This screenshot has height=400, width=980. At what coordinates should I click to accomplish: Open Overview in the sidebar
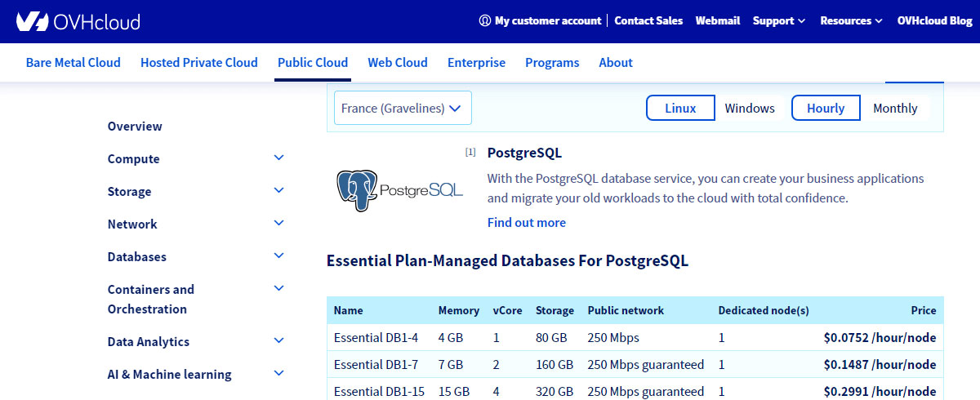[135, 127]
